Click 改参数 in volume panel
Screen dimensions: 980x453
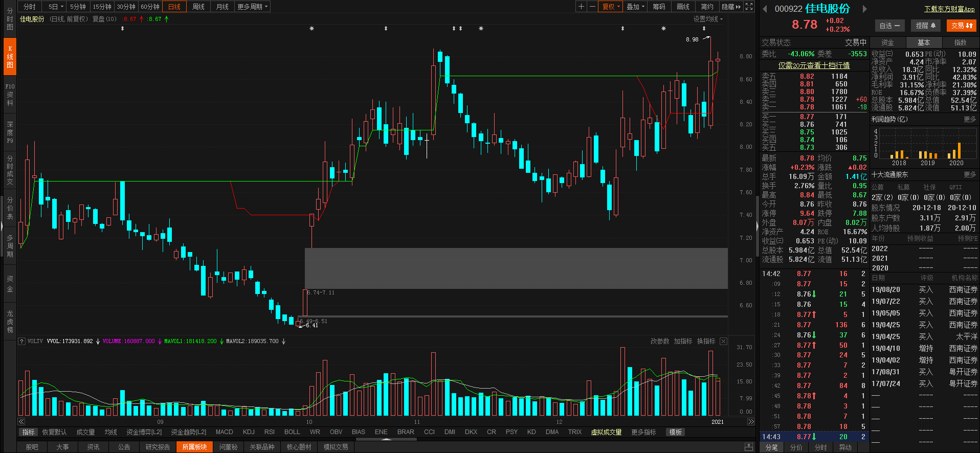coord(660,341)
